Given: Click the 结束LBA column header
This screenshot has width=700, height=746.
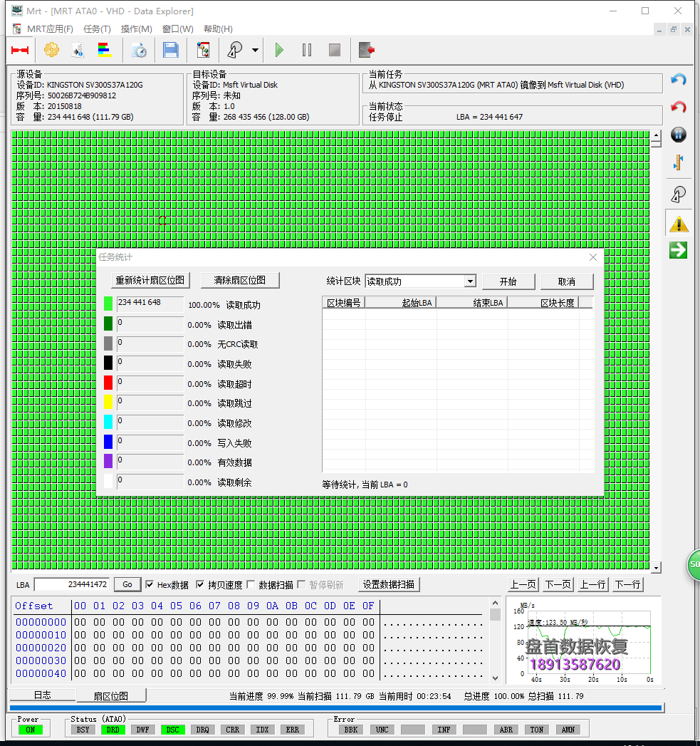Looking at the screenshot, I should tap(472, 303).
